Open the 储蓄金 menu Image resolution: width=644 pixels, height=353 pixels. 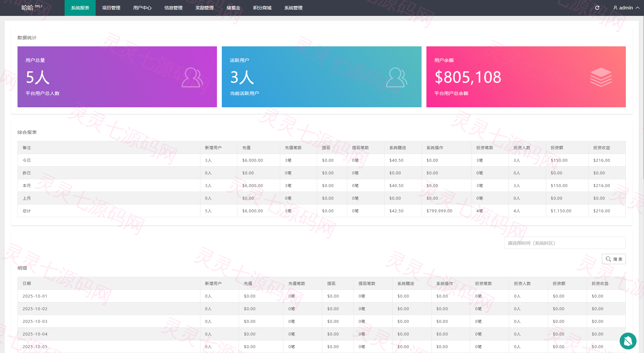tap(233, 8)
